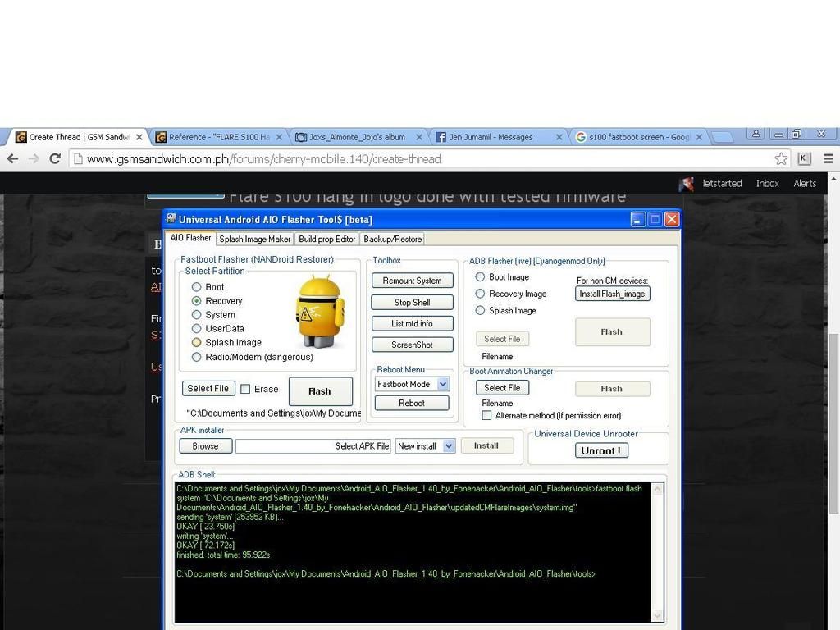840x630 pixels.
Task: Open the New install dropdown
Action: [x=449, y=446]
